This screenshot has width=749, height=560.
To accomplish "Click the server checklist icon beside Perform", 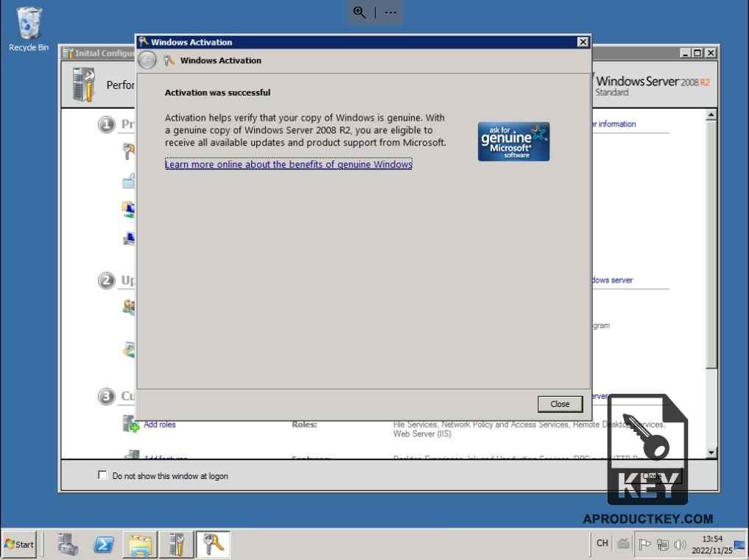I will coord(84,85).
